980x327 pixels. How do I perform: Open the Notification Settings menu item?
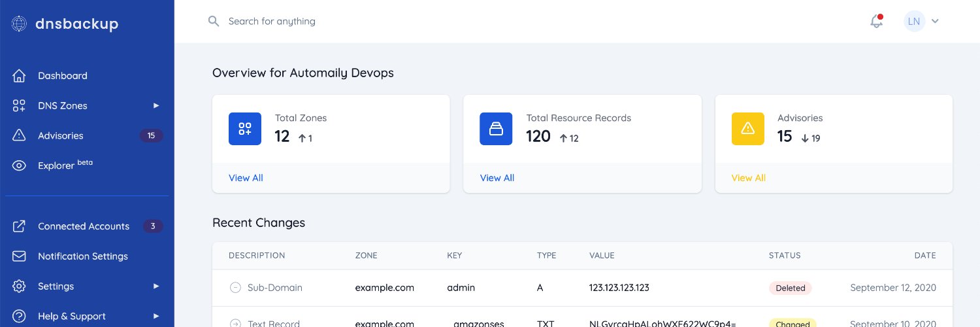(x=87, y=256)
